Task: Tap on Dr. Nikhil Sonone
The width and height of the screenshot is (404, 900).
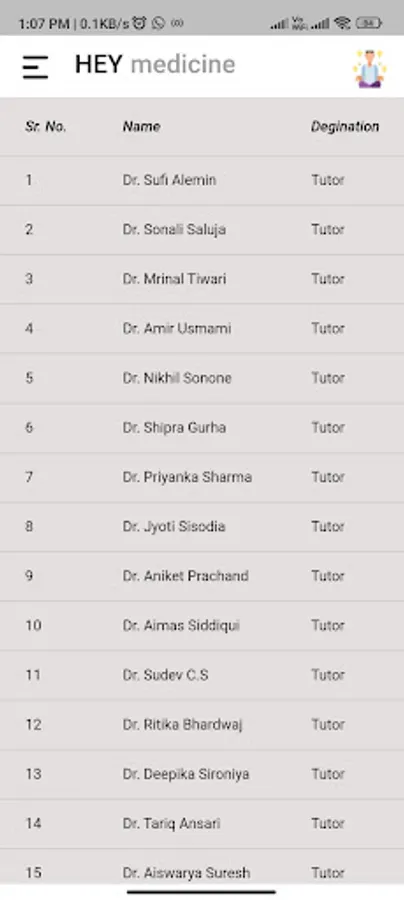Action: (x=202, y=378)
